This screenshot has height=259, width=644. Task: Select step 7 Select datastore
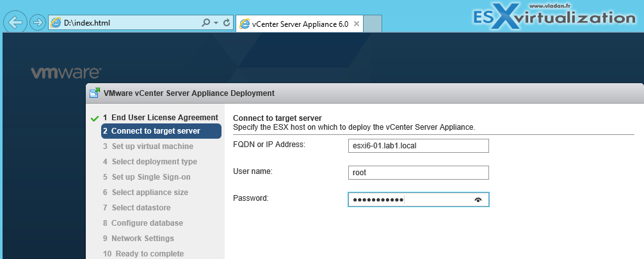point(137,208)
